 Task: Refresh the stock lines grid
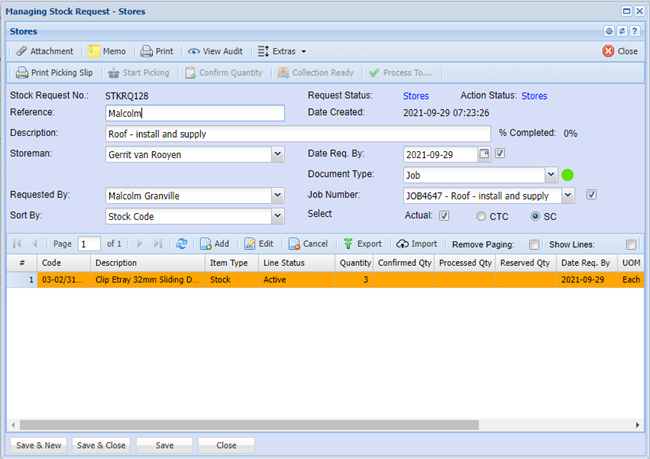(x=181, y=244)
